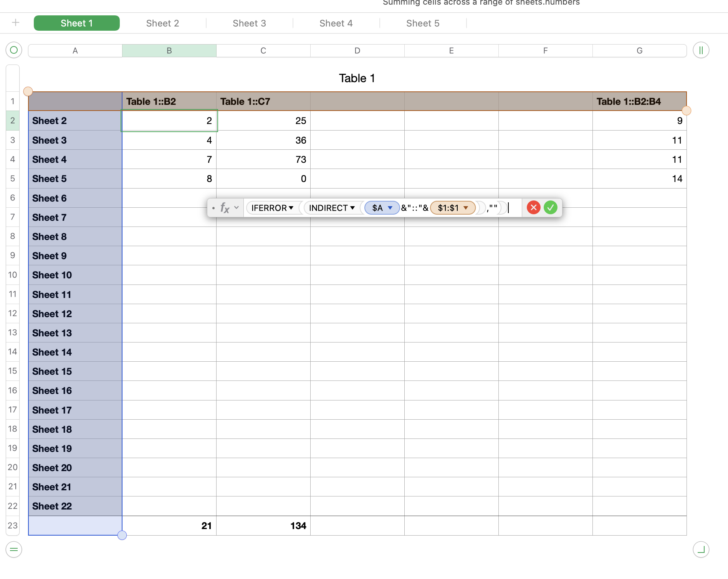728x579 pixels.
Task: Click the 'Sheet 10' row label cell
Action: point(75,275)
